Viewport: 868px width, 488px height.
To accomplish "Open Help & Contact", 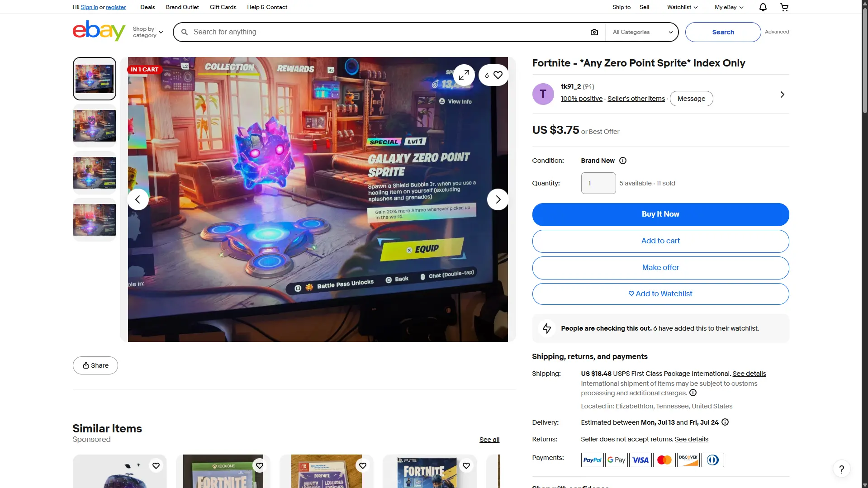I will pyautogui.click(x=267, y=7).
